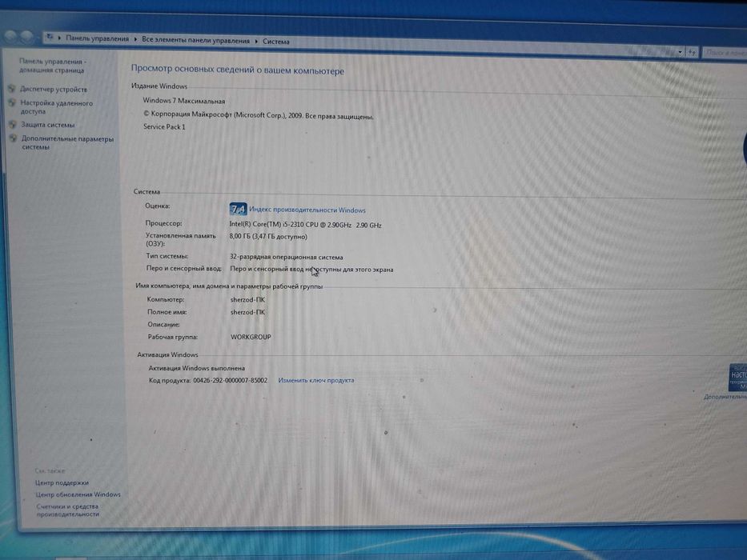Expand arrow after Панель управления breadcrumb
747x560 pixels.
(x=136, y=39)
